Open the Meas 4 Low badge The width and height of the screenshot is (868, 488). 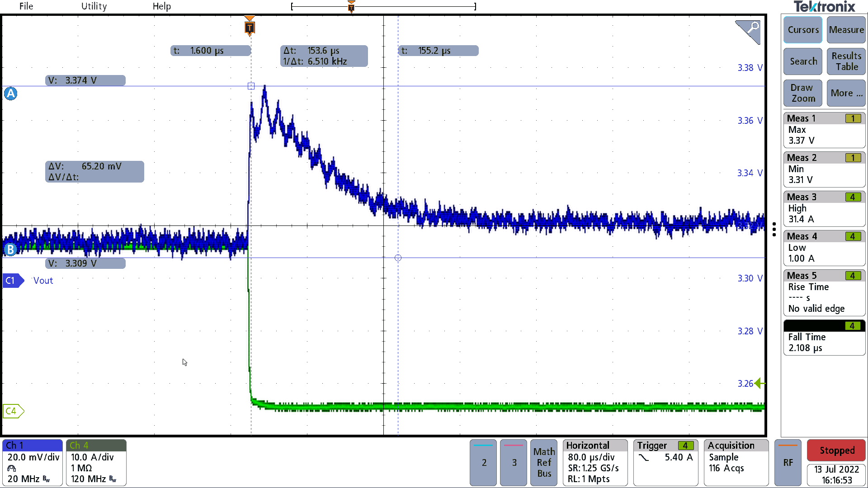825,248
